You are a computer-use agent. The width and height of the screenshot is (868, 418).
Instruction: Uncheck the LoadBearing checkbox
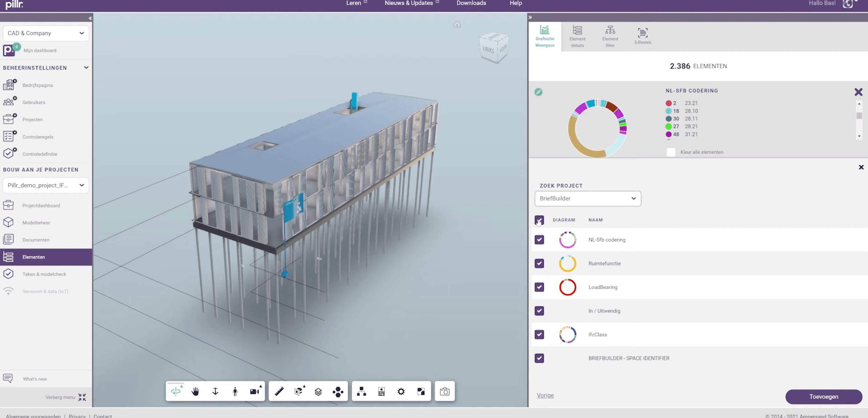539,287
